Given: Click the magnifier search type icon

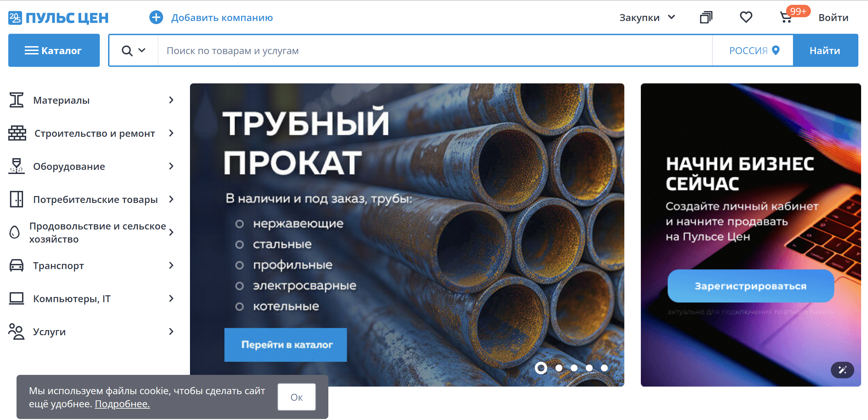Looking at the screenshot, I should pos(127,51).
